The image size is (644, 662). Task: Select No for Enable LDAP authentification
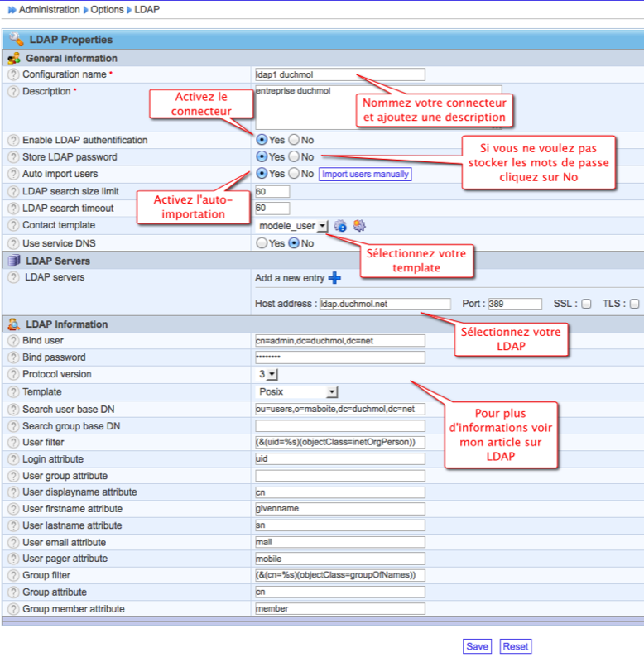click(x=294, y=140)
